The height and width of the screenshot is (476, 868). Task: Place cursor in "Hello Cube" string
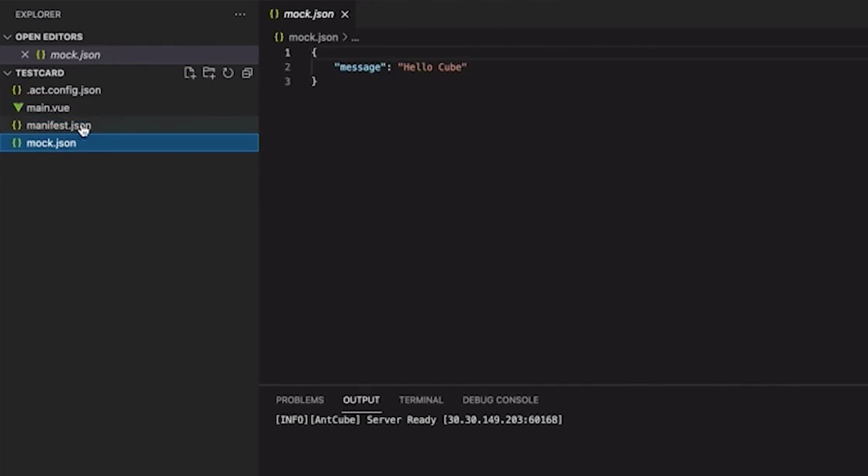click(432, 67)
